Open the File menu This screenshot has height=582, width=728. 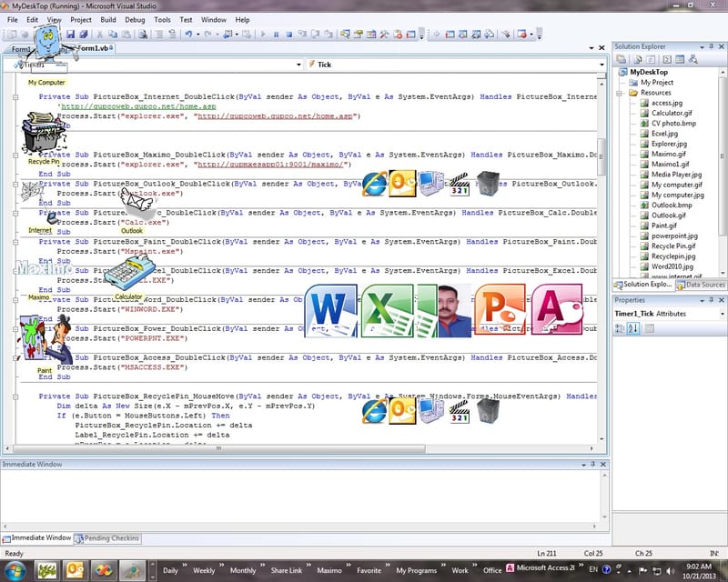[13, 20]
